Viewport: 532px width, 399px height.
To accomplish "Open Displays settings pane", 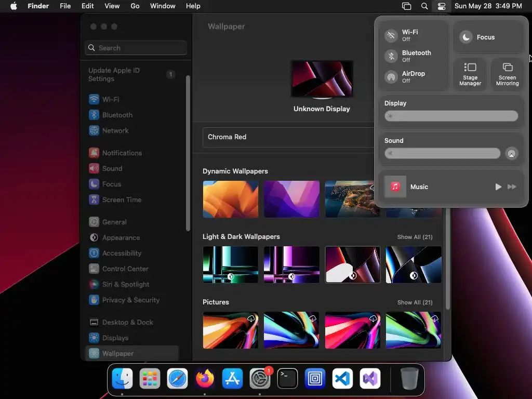I will [131, 338].
